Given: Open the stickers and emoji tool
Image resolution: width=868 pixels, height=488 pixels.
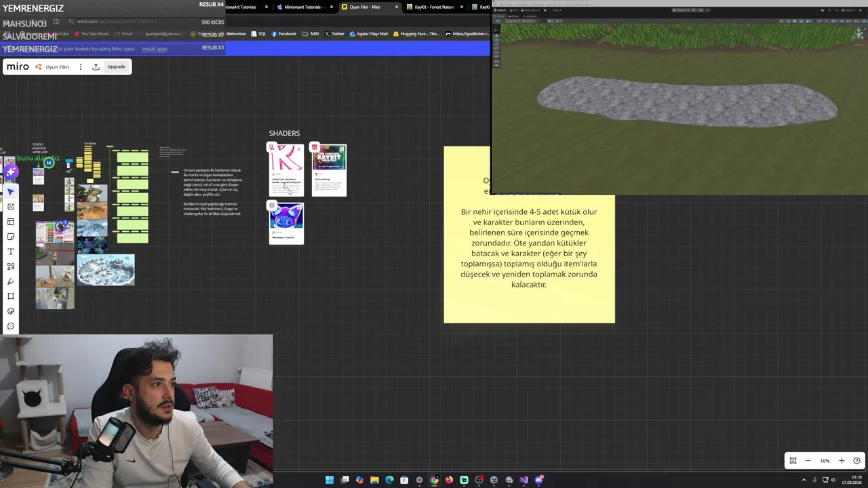Looking at the screenshot, I should click(x=11, y=311).
